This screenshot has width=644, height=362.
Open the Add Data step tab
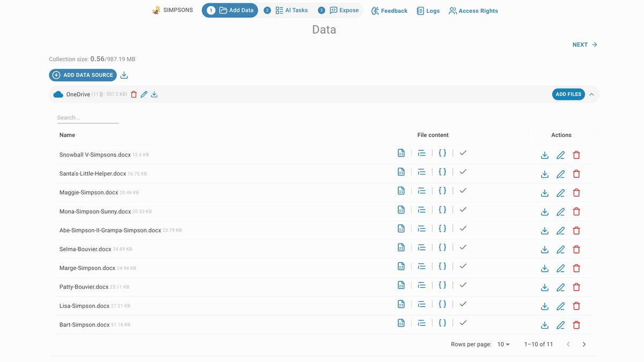coord(230,10)
